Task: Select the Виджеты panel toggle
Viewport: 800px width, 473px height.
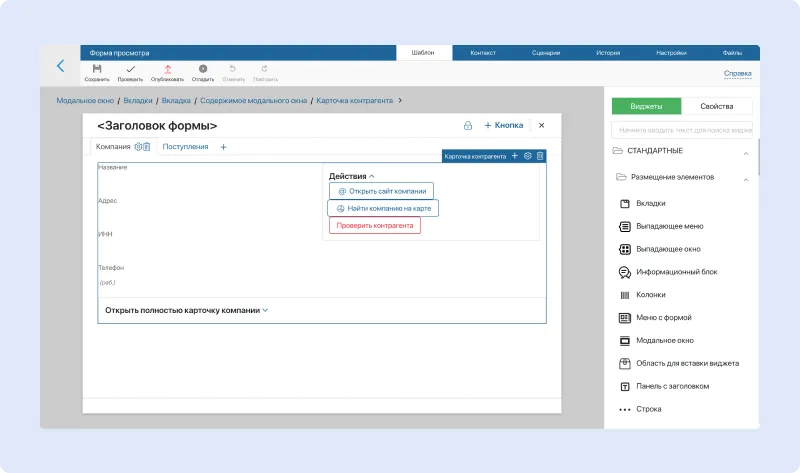Action: point(646,107)
